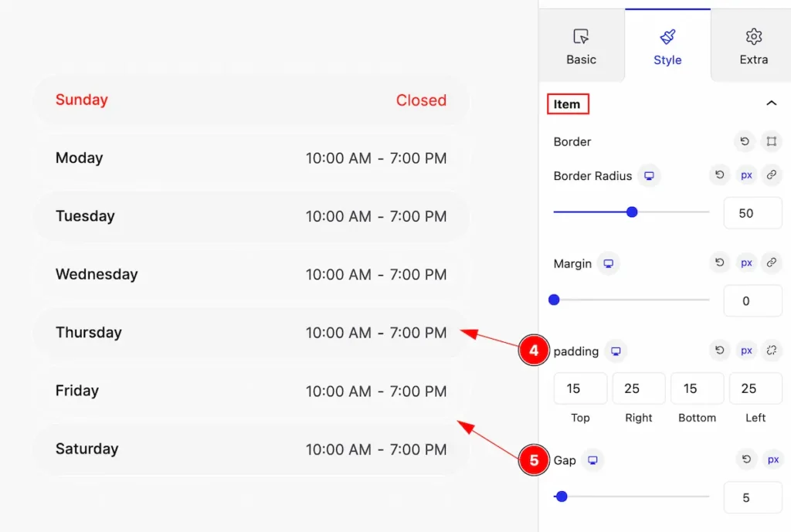Collapse the Item section chevron
The image size is (791, 532).
click(772, 103)
